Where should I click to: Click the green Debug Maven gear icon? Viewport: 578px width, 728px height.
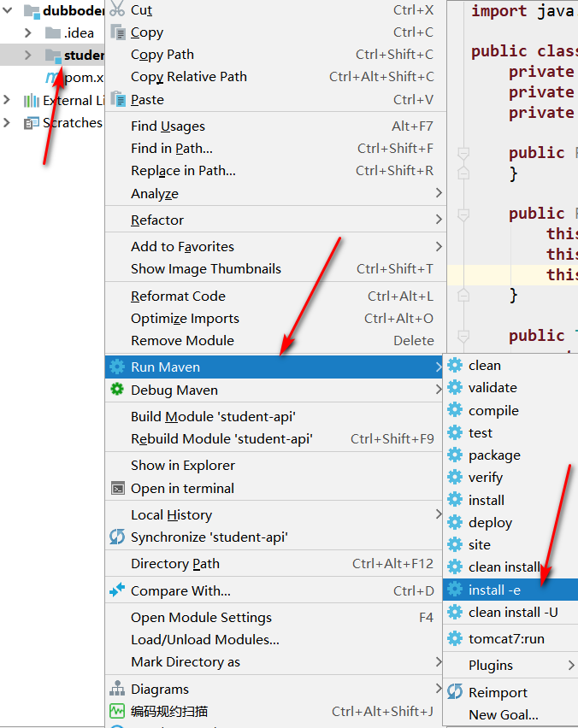pyautogui.click(x=117, y=389)
